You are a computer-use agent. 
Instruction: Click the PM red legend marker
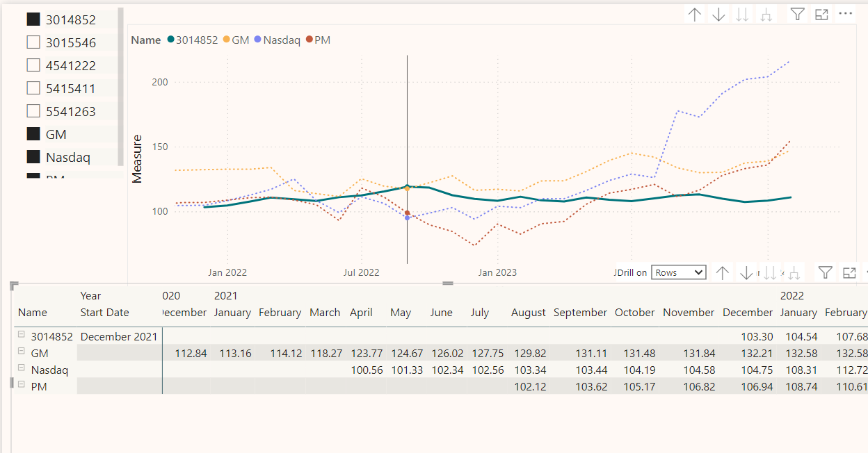point(309,40)
